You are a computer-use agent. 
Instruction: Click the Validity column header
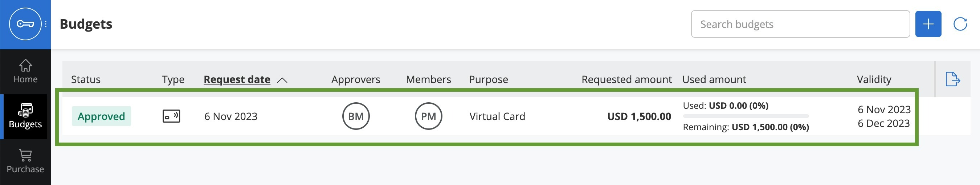pos(874,79)
